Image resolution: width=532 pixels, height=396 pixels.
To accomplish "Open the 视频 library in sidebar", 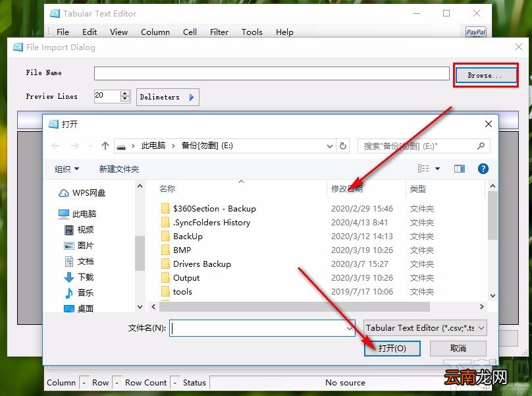I will pos(79,229).
